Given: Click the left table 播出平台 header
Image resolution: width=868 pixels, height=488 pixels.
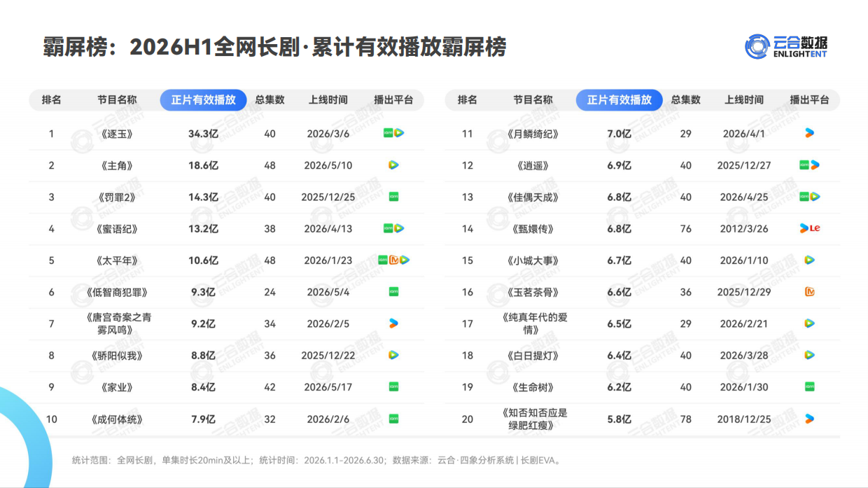Looking at the screenshot, I should [393, 100].
